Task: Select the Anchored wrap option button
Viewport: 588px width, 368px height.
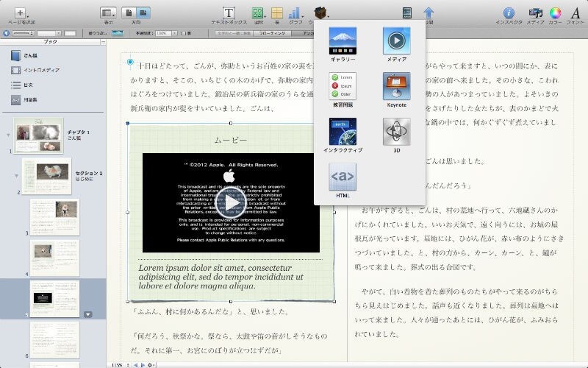Action: click(303, 33)
